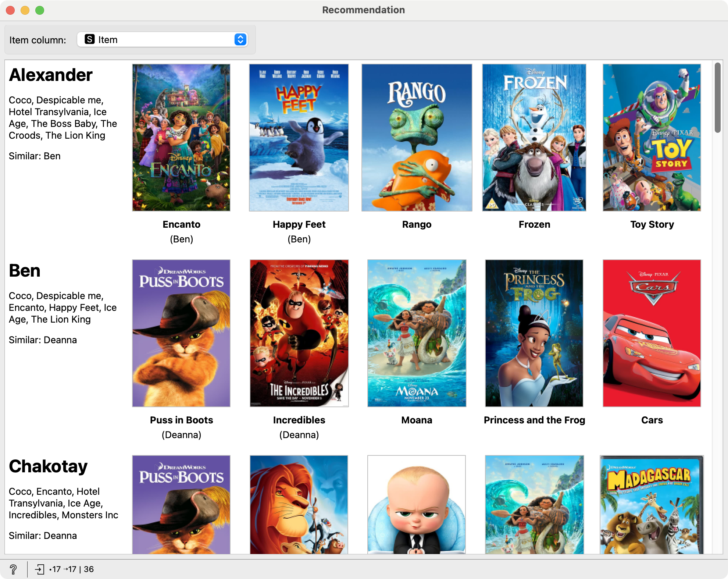Click the vertical scrollbar handle
This screenshot has height=579, width=728.
[x=717, y=97]
